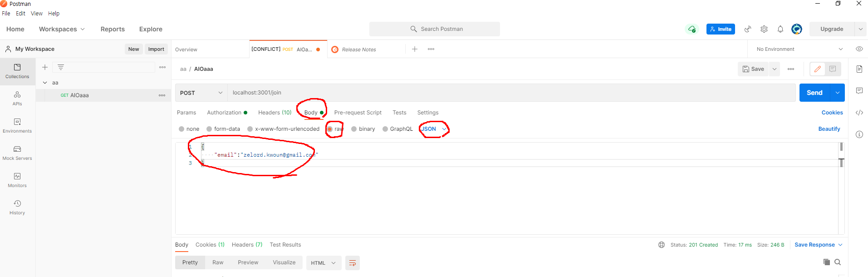This screenshot has height=277, width=868.
Task: Open the capture requests satellite icon
Action: coord(748,29)
